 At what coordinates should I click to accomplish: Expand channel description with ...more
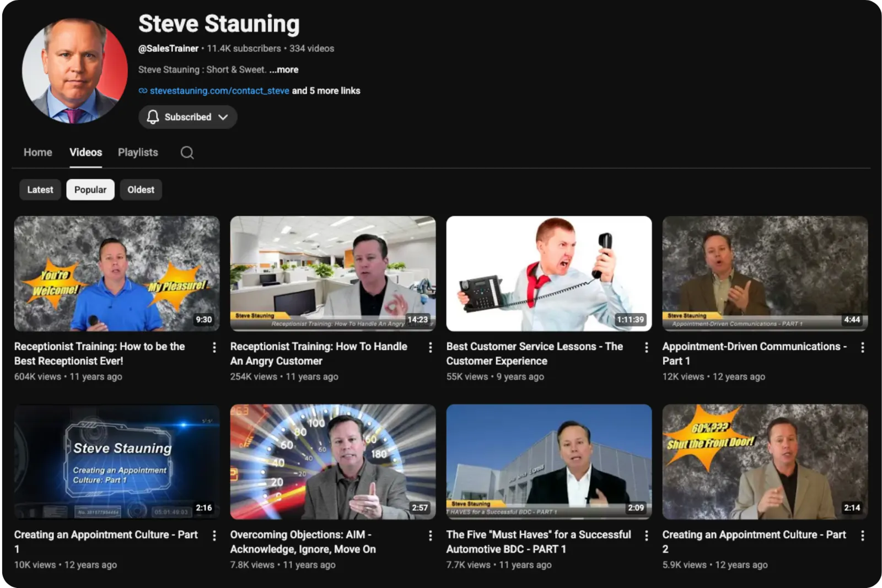click(284, 69)
